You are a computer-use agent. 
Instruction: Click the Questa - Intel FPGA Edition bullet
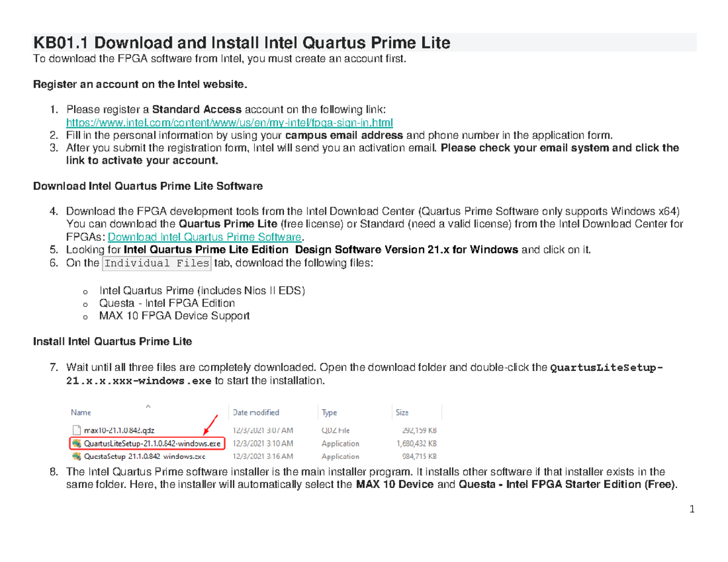[x=167, y=303]
